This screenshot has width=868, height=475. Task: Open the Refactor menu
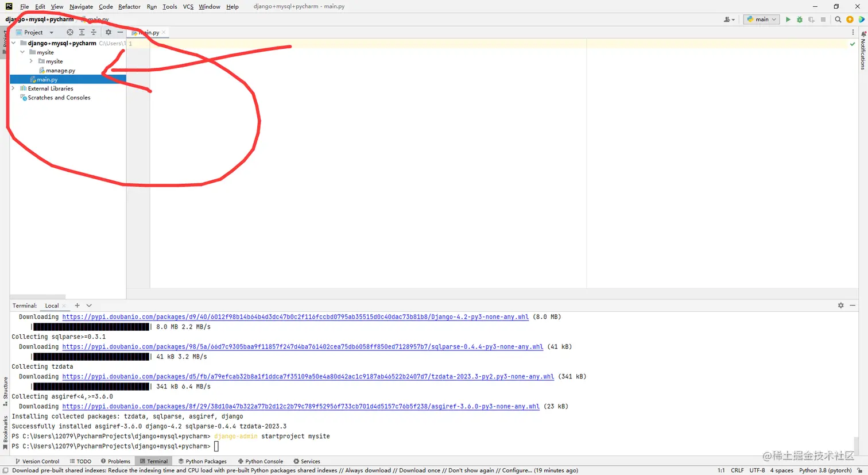point(129,6)
